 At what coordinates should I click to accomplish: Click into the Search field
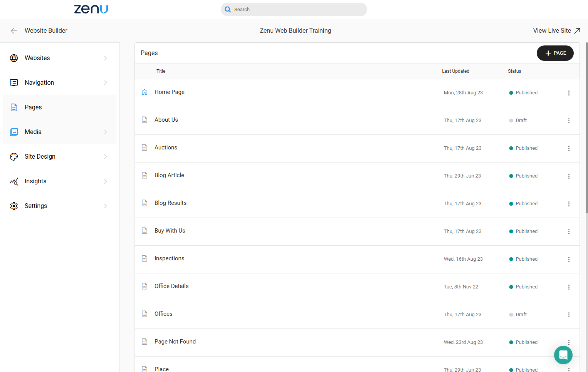point(294,10)
